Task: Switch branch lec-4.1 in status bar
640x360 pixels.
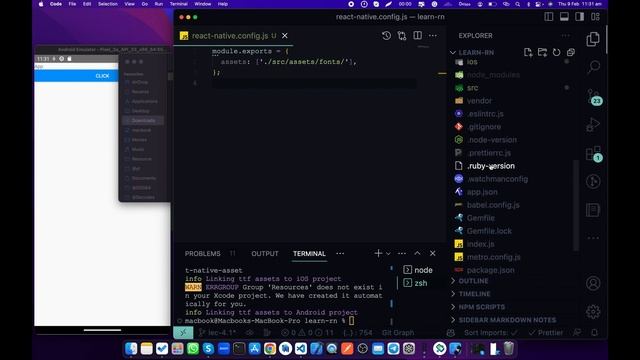Action: (x=218, y=333)
